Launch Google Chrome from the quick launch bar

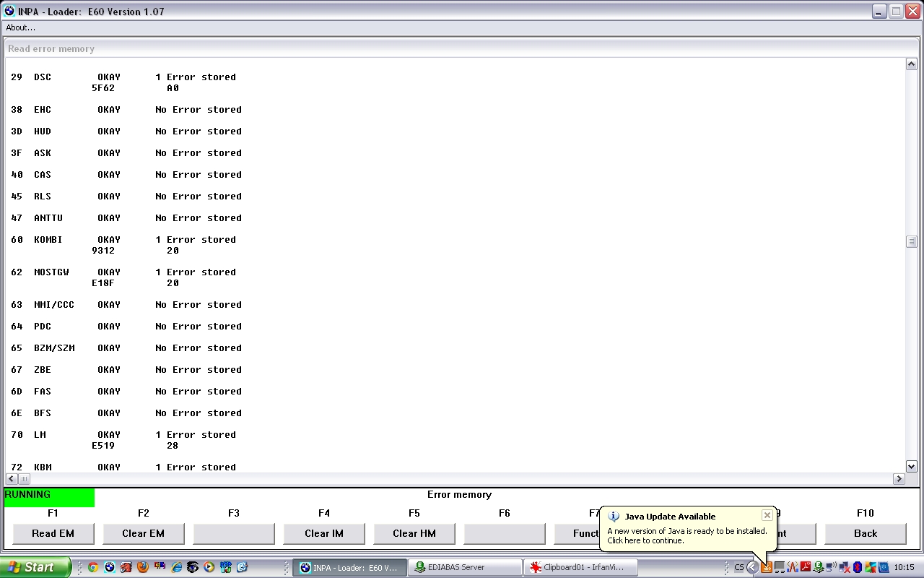tap(93, 567)
